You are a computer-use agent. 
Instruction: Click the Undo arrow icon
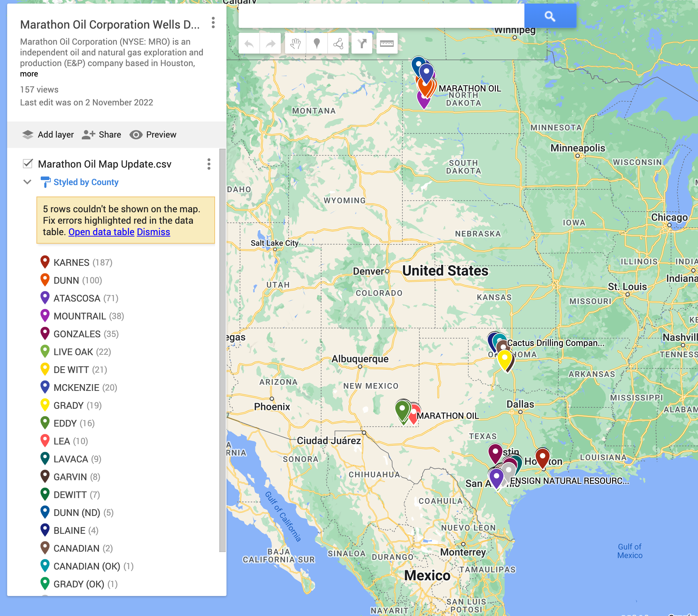249,43
